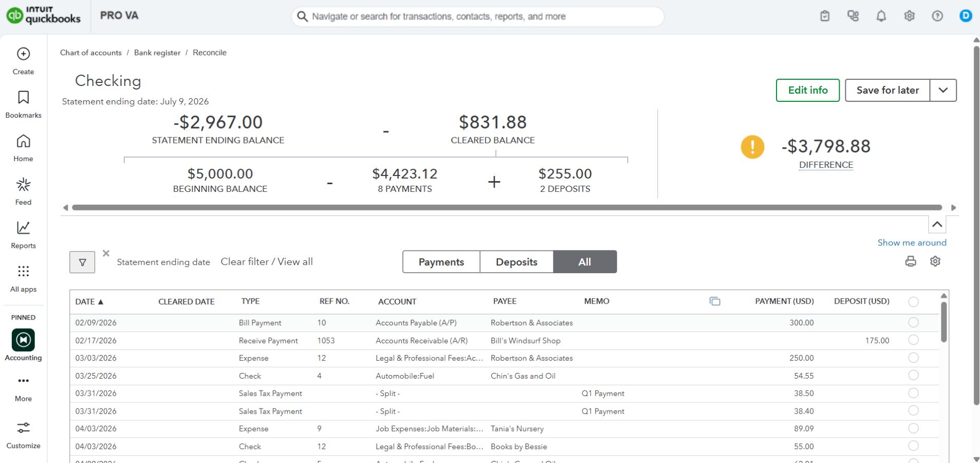This screenshot has width=980, height=463.
Task: Click Clear filter / View all link
Action: click(267, 261)
